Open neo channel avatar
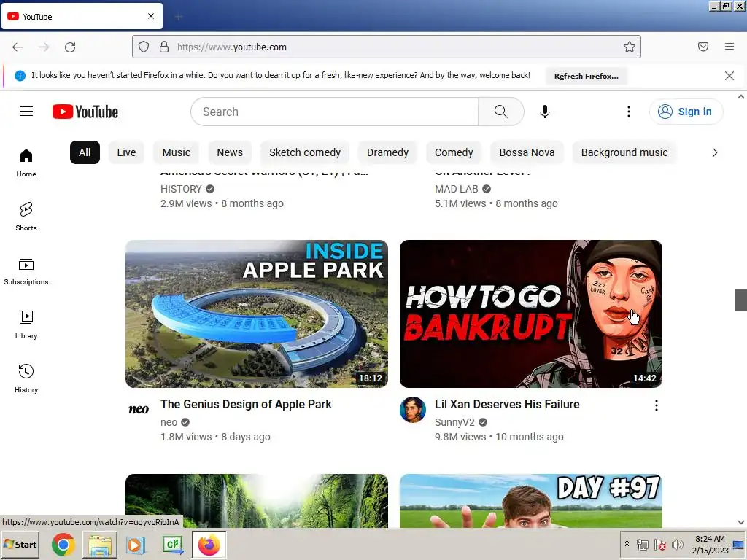The height and width of the screenshot is (560, 747). (x=139, y=410)
